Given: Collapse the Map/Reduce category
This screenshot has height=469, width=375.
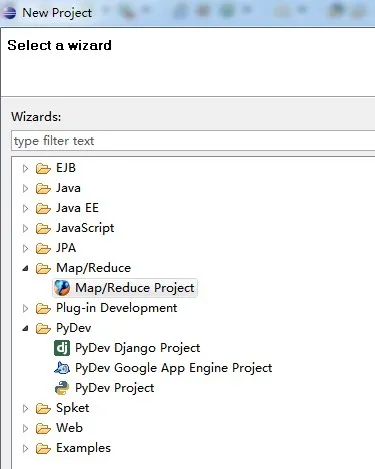Looking at the screenshot, I should (x=25, y=268).
